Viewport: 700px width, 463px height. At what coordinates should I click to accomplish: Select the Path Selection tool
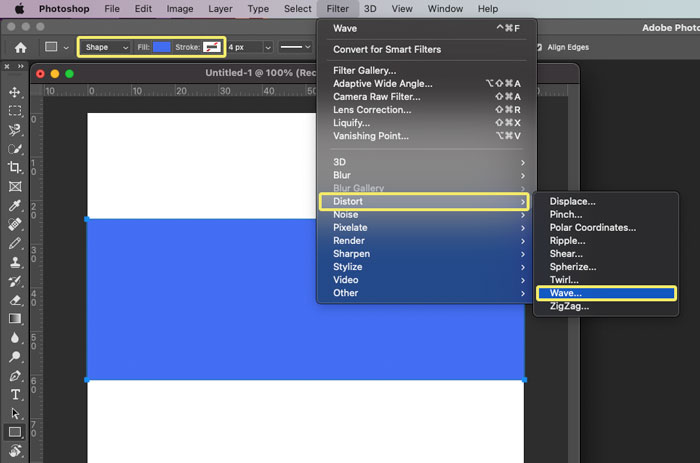pos(15,413)
